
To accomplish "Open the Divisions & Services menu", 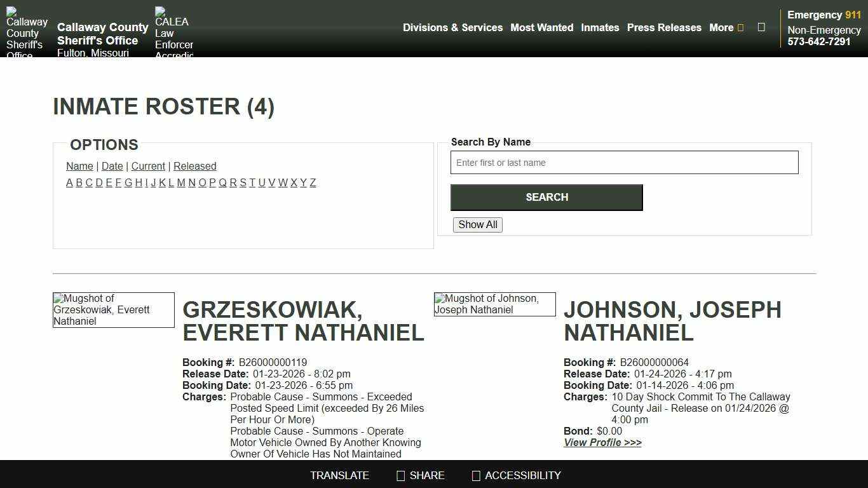I will [x=452, y=27].
